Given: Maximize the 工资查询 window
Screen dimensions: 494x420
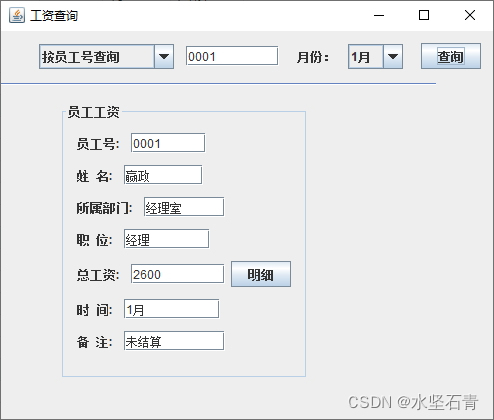Looking at the screenshot, I should point(424,15).
